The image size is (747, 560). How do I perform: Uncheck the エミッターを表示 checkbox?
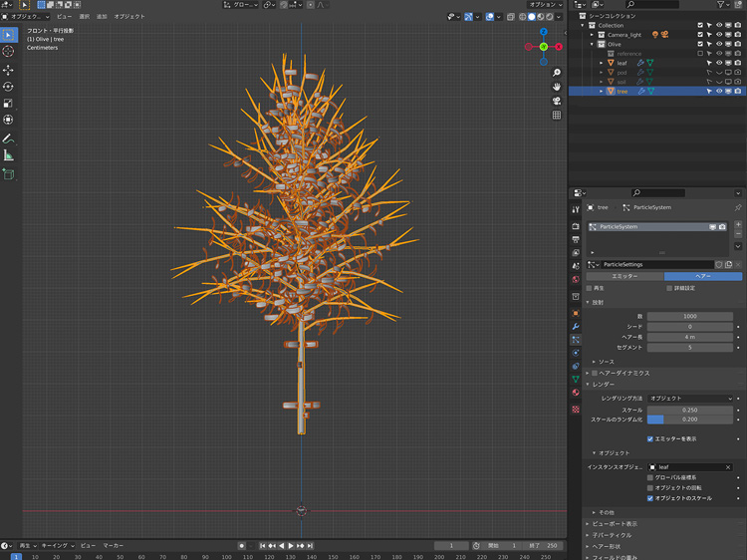coord(650,438)
